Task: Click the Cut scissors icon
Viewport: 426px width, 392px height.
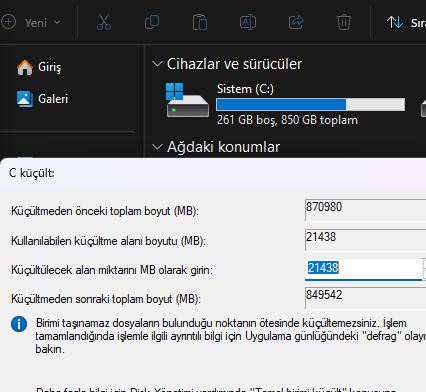Action: coord(104,22)
